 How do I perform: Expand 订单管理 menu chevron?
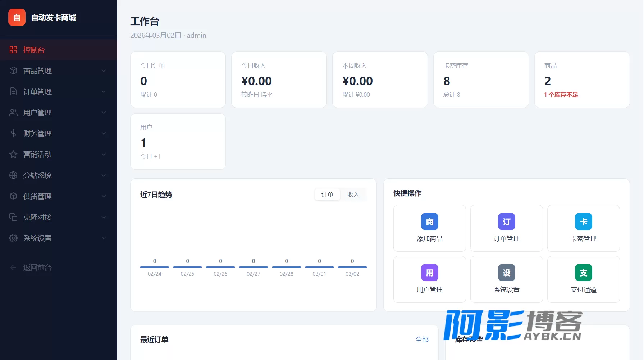click(104, 92)
